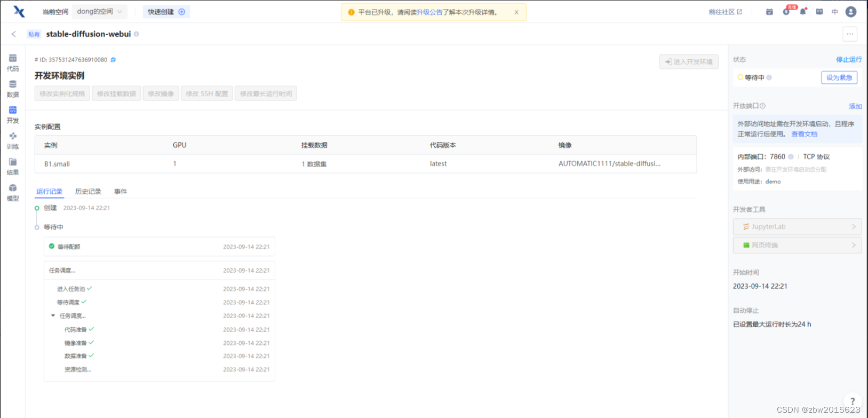
Task: Open the 数据 (Data) sidebar section
Action: pyautogui.click(x=13, y=89)
